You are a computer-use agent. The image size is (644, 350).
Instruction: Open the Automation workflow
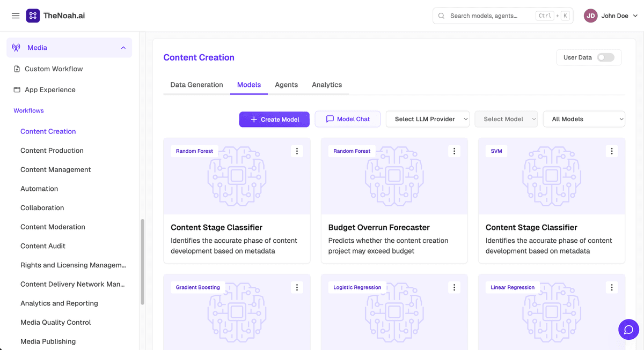(39, 189)
